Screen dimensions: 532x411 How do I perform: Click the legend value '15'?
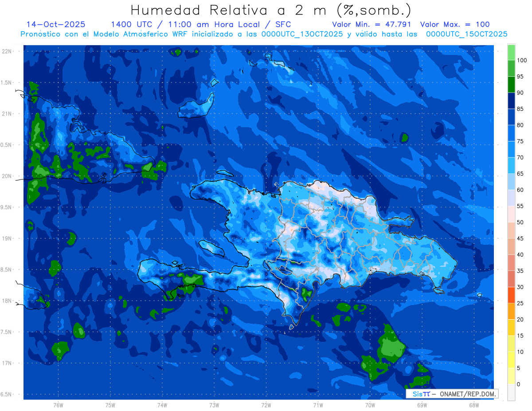(520, 336)
